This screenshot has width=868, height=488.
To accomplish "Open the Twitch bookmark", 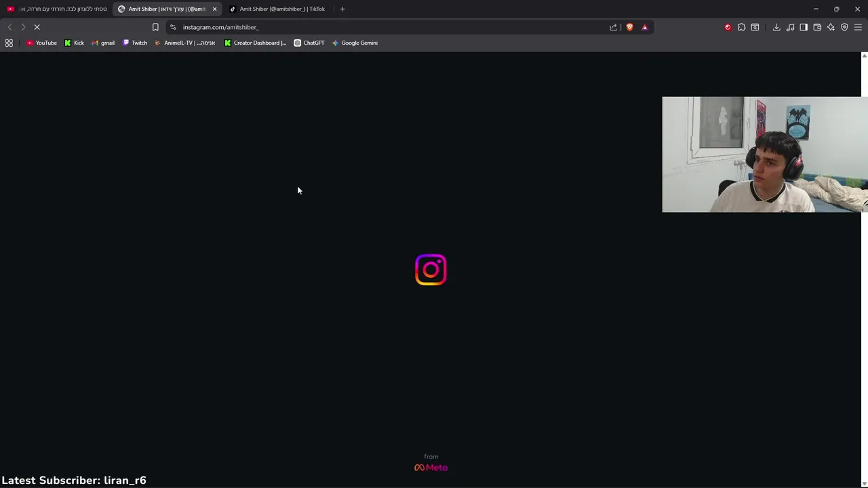I will click(x=134, y=43).
